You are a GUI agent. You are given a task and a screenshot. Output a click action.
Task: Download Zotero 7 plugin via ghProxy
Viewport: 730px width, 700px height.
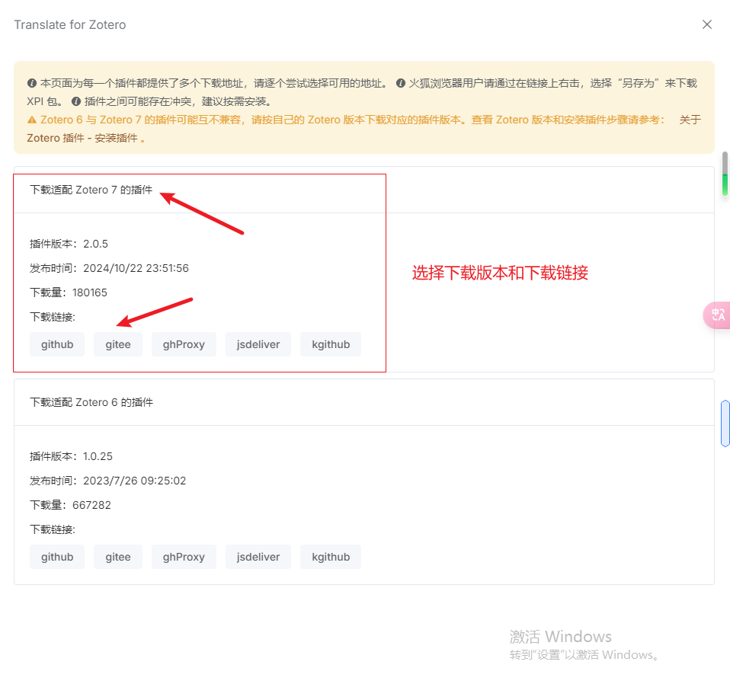[184, 344]
